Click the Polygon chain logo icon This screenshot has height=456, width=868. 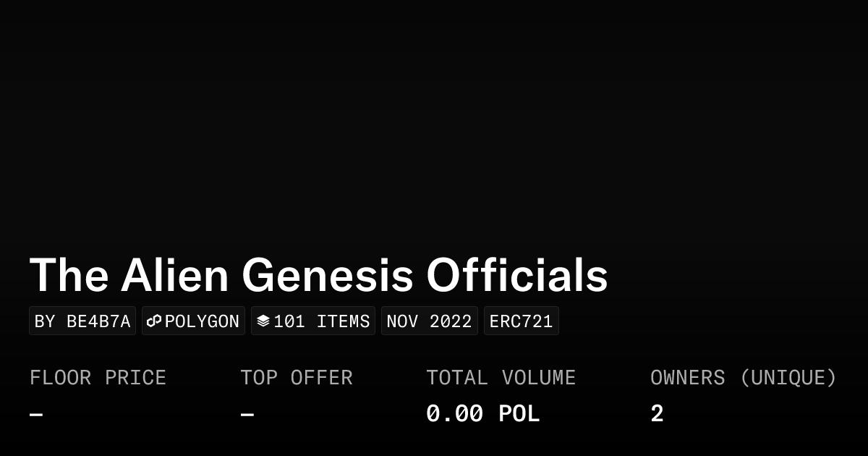tap(154, 321)
